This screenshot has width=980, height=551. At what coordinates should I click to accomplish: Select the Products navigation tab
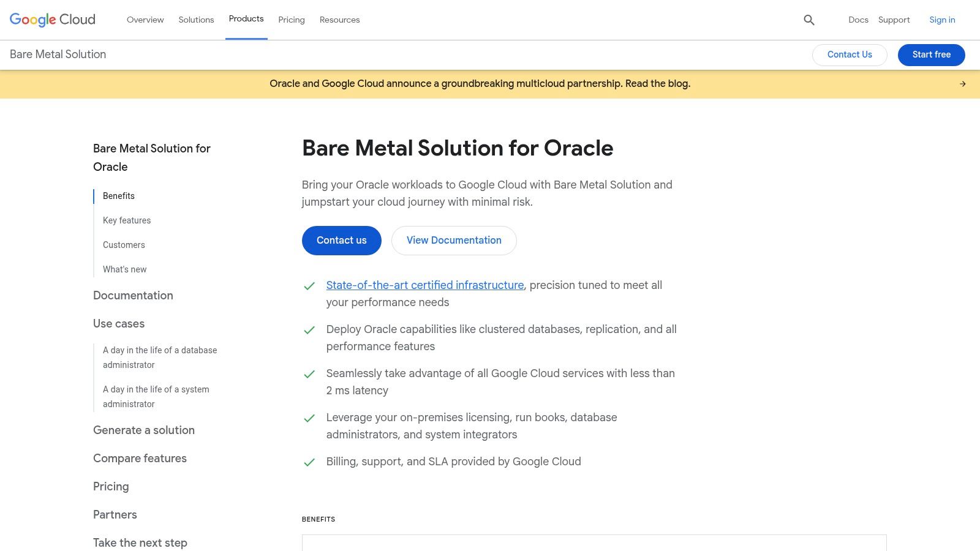(246, 19)
